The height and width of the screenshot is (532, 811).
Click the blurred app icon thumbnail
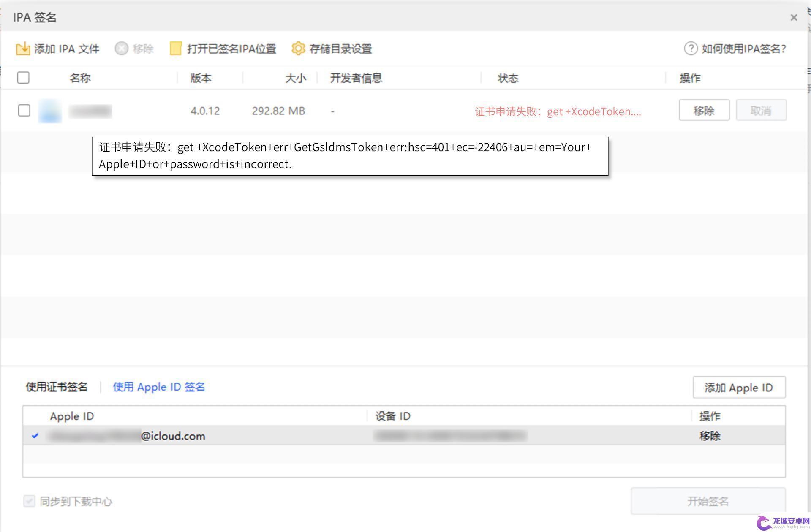tap(50, 111)
